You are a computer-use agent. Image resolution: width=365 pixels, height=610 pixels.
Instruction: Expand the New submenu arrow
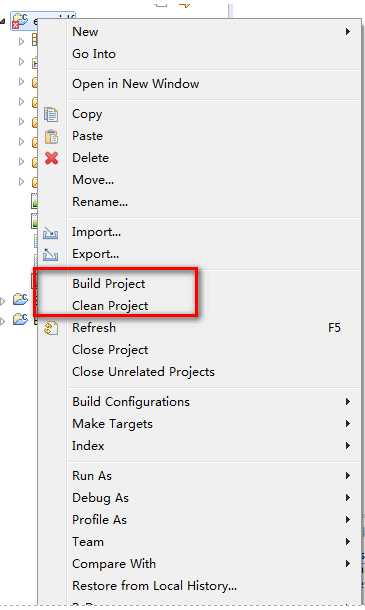(x=348, y=32)
